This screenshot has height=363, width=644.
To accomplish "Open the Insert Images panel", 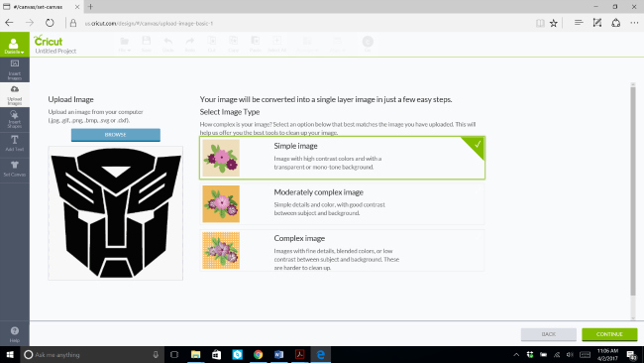I will coord(15,69).
